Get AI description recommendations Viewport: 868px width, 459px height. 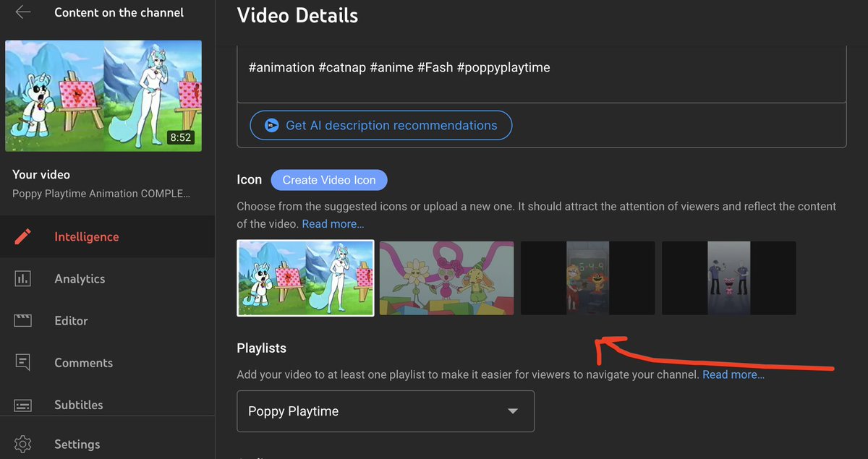(381, 125)
